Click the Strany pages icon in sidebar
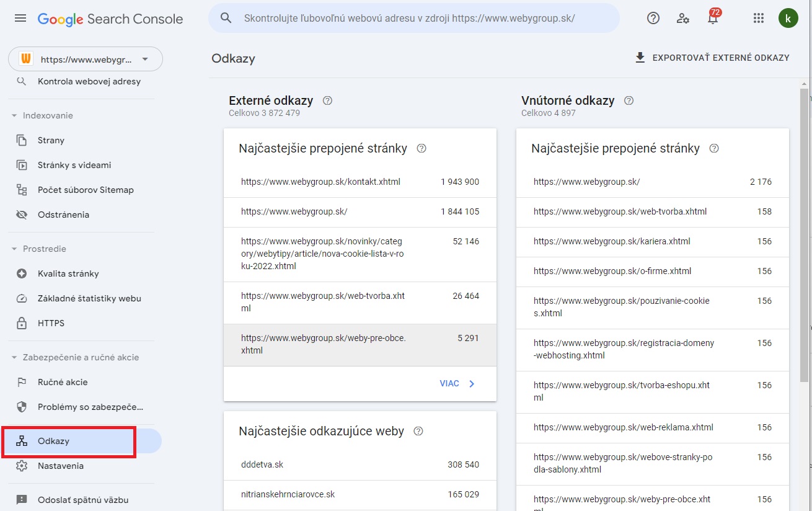 (22, 140)
